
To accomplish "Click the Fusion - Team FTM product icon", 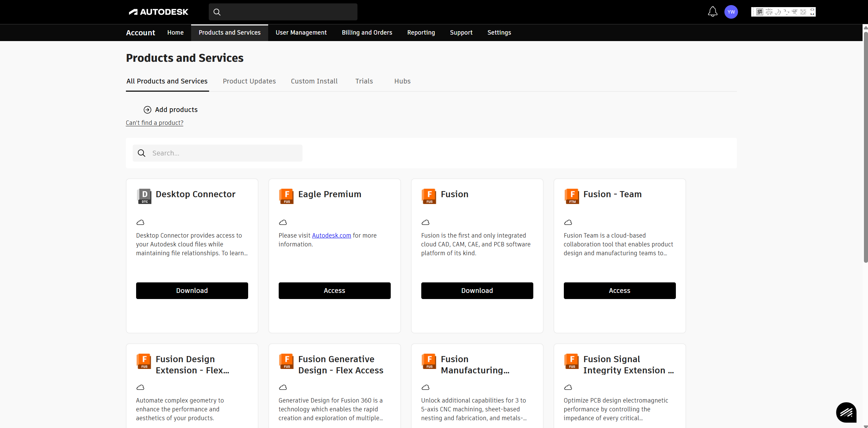I will (572, 196).
